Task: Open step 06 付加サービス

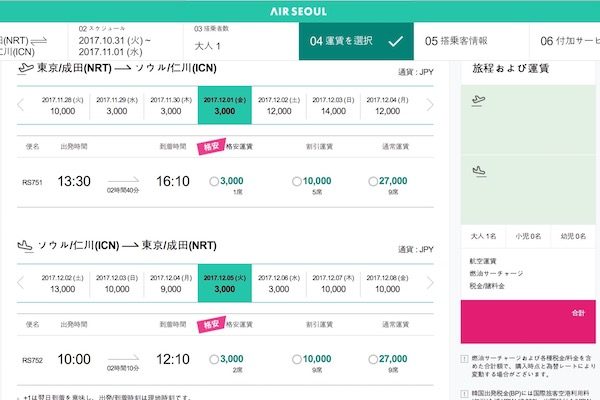Action: (565, 41)
